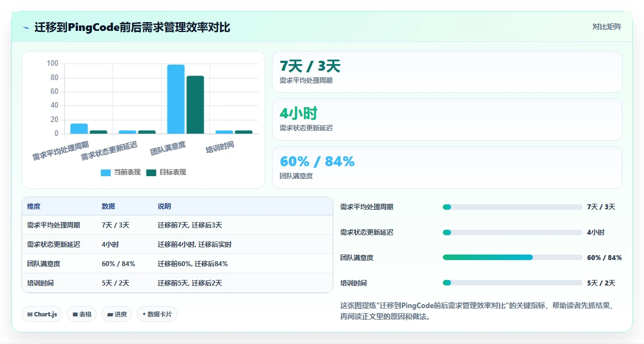Viewport: 644px width, 344px height.
Task: Click the 培训时间 x-axis label in chart
Action: point(219,147)
